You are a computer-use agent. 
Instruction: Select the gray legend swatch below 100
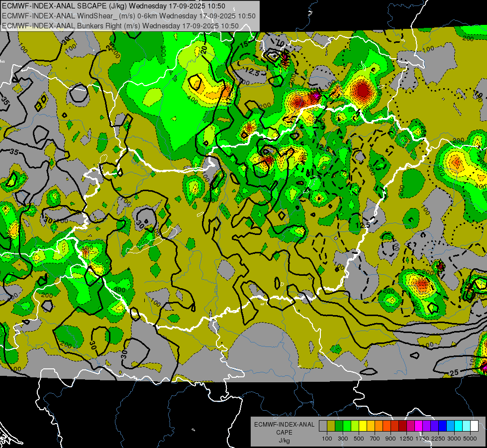click(x=323, y=426)
